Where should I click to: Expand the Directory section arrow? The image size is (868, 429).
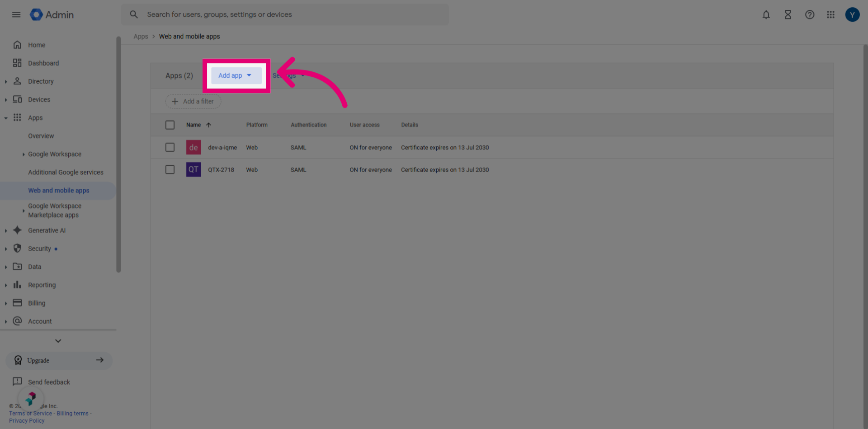tap(6, 82)
